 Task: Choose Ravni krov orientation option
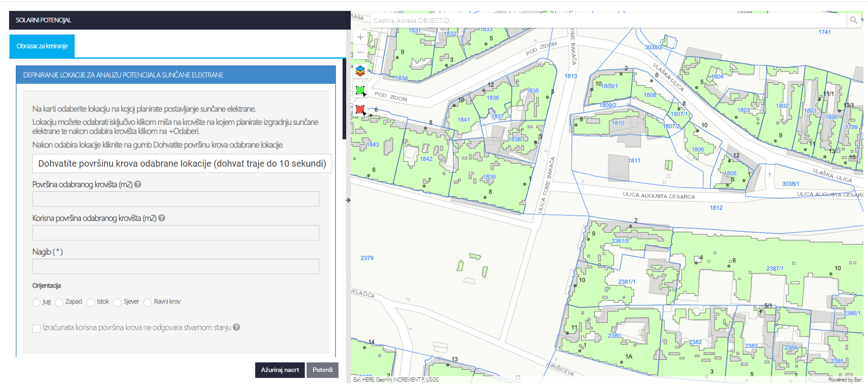pos(148,302)
